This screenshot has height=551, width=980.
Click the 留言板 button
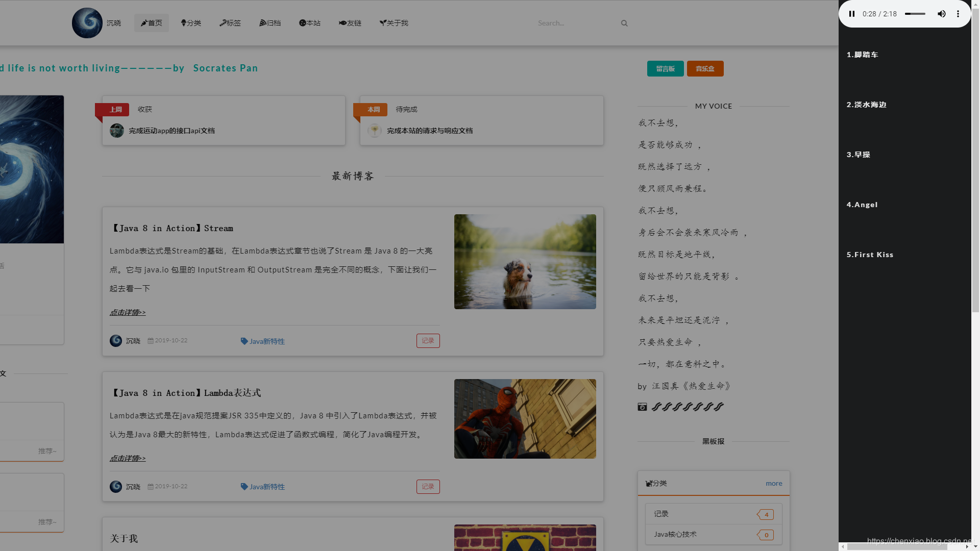point(665,68)
